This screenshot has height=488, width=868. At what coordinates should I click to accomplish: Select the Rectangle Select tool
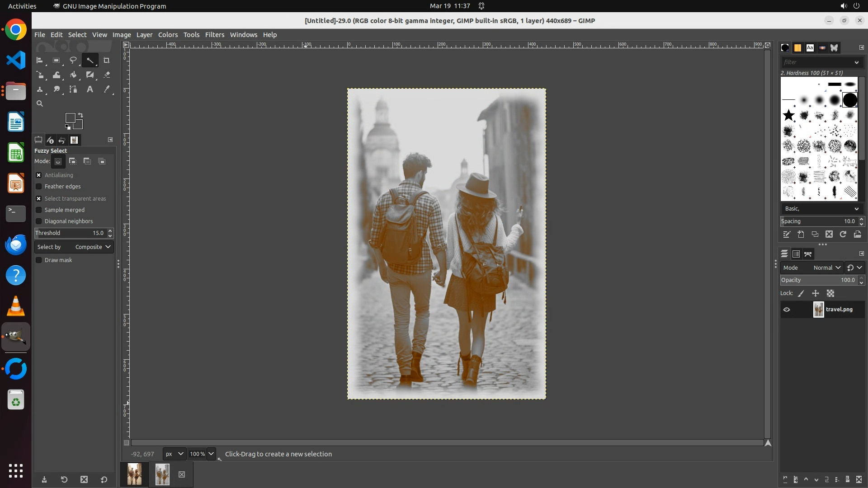point(57,60)
